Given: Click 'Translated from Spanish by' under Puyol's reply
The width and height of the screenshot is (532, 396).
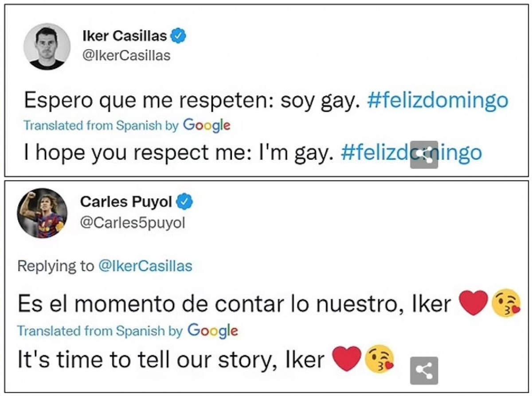Looking at the screenshot, I should pyautogui.click(x=100, y=330).
